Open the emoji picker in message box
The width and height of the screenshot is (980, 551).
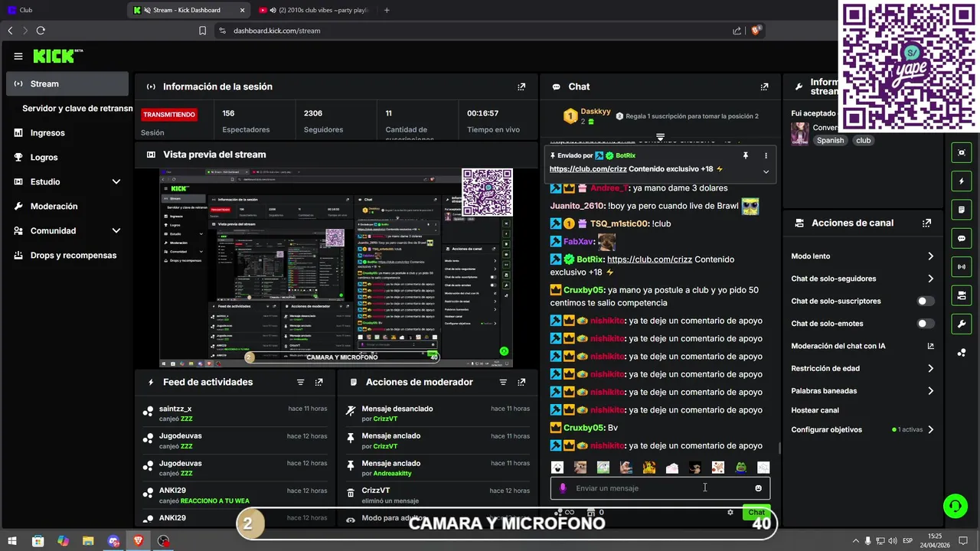759,488
